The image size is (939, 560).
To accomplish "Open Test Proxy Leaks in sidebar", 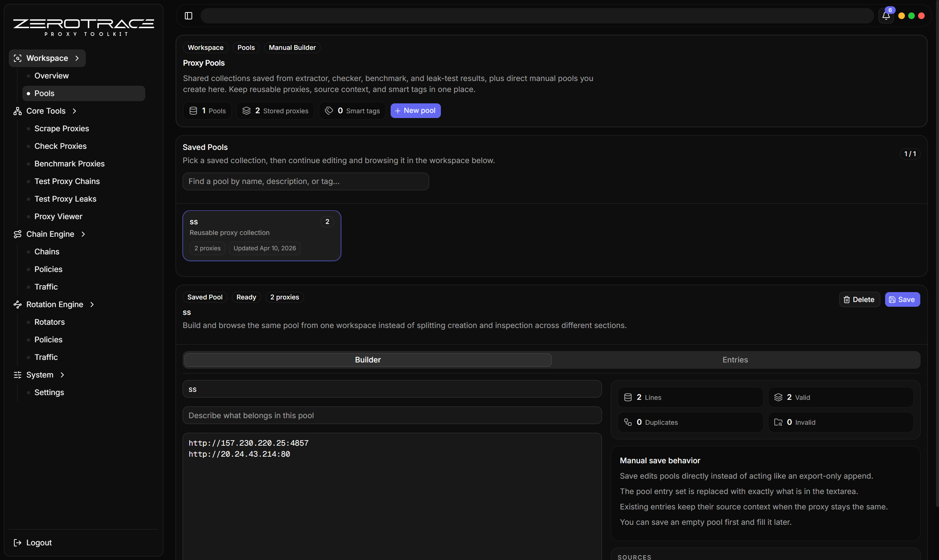I will point(65,199).
